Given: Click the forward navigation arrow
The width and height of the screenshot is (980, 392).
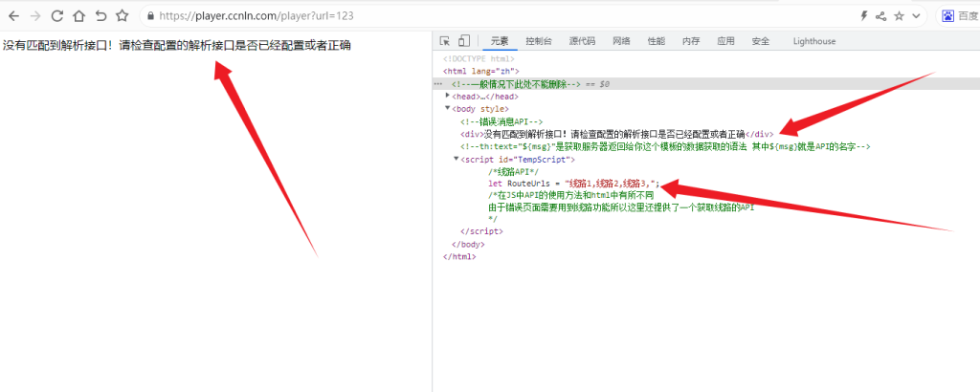Looking at the screenshot, I should (35, 15).
